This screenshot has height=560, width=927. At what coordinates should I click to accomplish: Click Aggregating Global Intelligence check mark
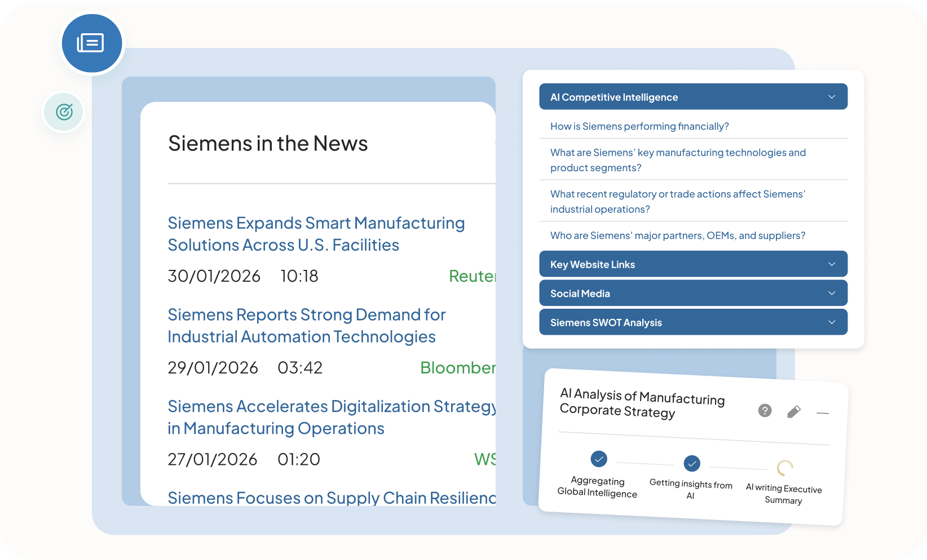[599, 459]
